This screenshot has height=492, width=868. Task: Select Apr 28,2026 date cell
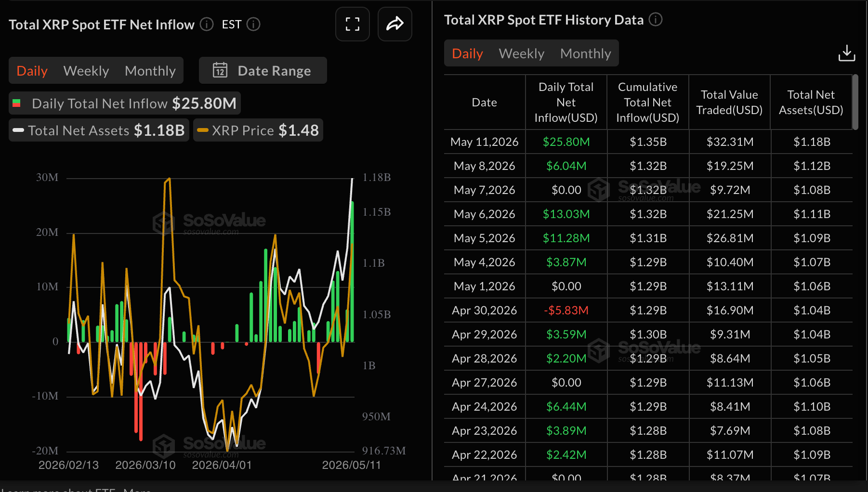(x=485, y=358)
